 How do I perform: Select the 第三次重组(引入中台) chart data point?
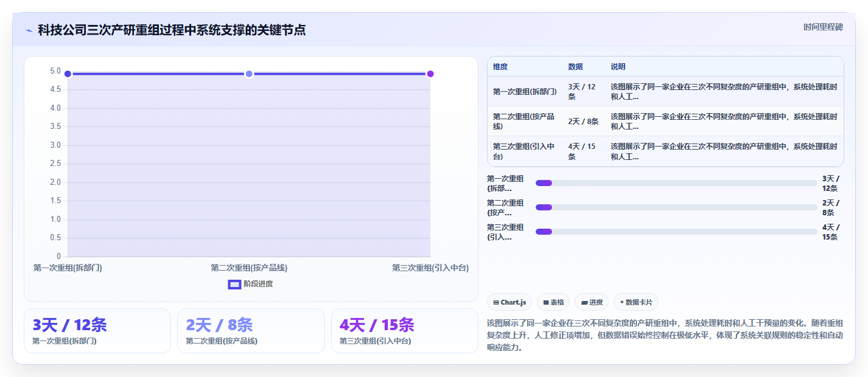430,74
